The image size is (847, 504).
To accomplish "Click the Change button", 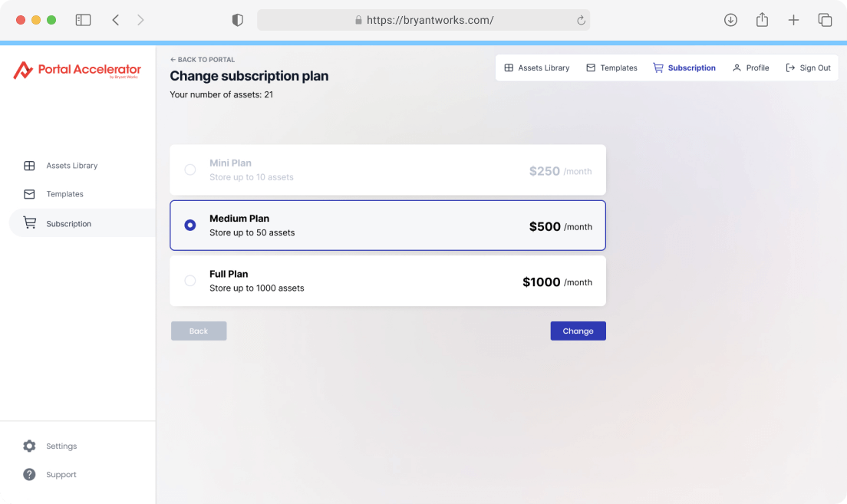I will point(578,331).
